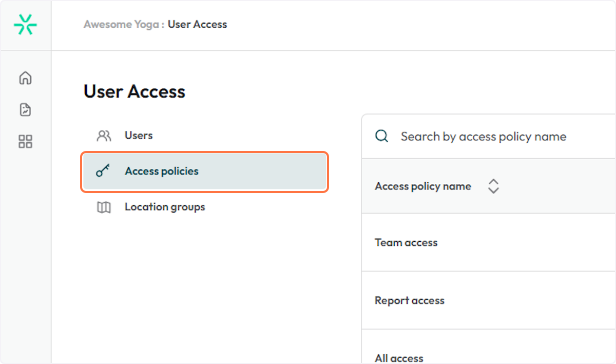Click the Users people icon

pyautogui.click(x=104, y=135)
